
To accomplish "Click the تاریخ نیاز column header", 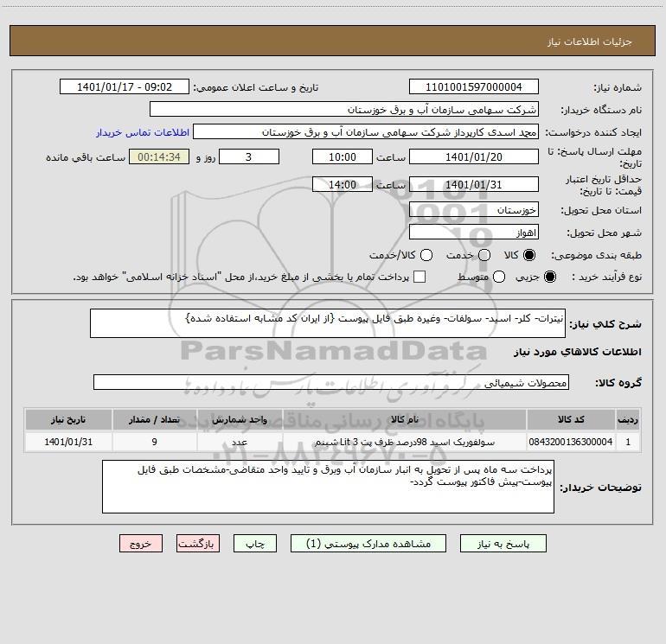I will (68, 419).
